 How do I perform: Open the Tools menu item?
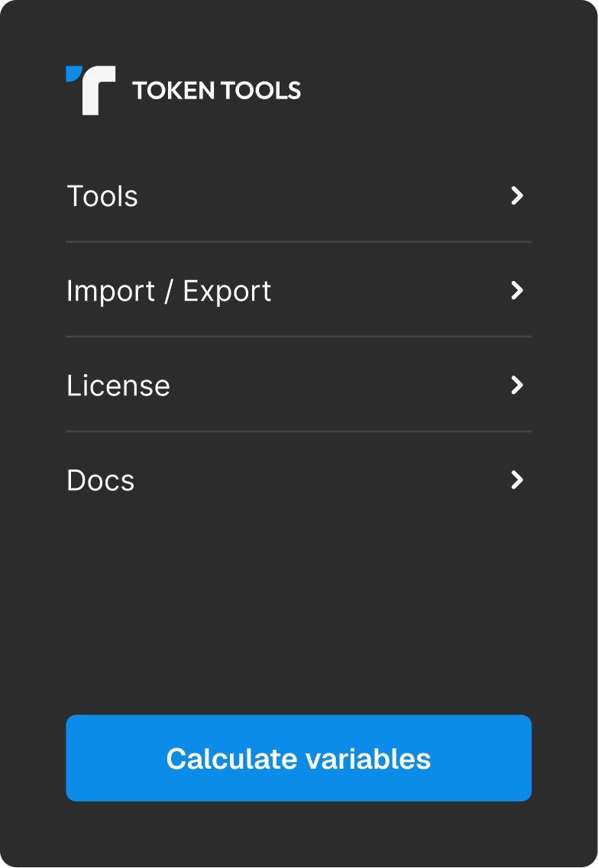click(x=102, y=196)
